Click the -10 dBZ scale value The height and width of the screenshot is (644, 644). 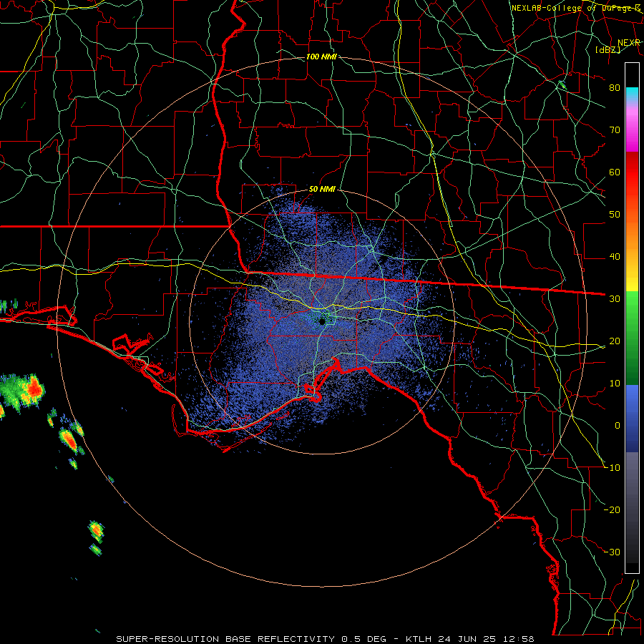point(613,468)
